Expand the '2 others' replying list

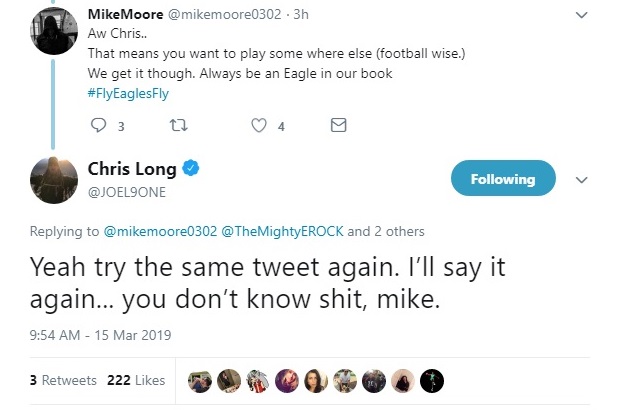click(x=397, y=231)
